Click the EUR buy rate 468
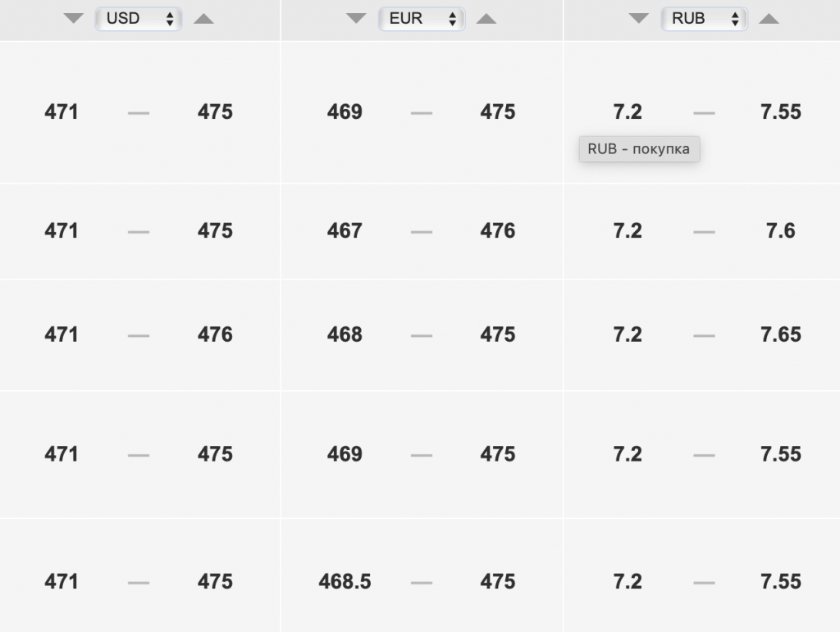 point(345,334)
